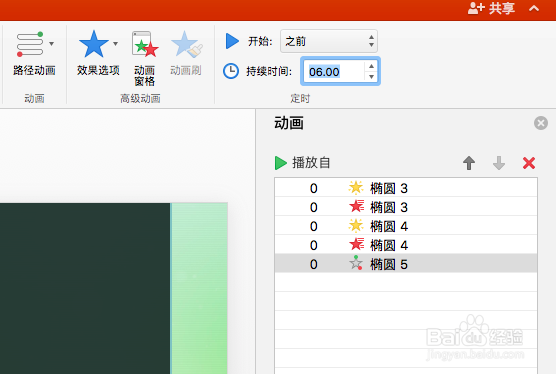
Task: Move selected animation up
Action: coord(469,163)
